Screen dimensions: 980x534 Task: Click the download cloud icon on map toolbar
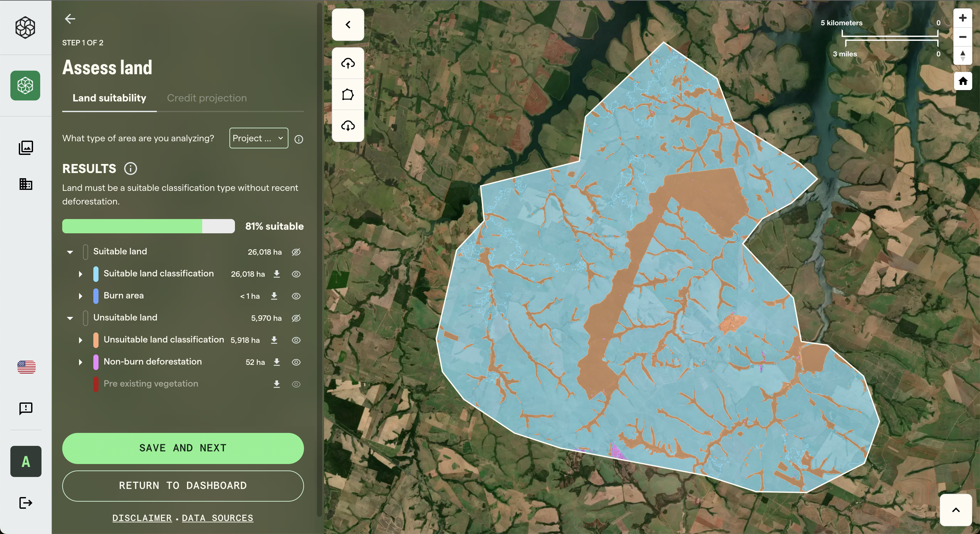pyautogui.click(x=348, y=125)
